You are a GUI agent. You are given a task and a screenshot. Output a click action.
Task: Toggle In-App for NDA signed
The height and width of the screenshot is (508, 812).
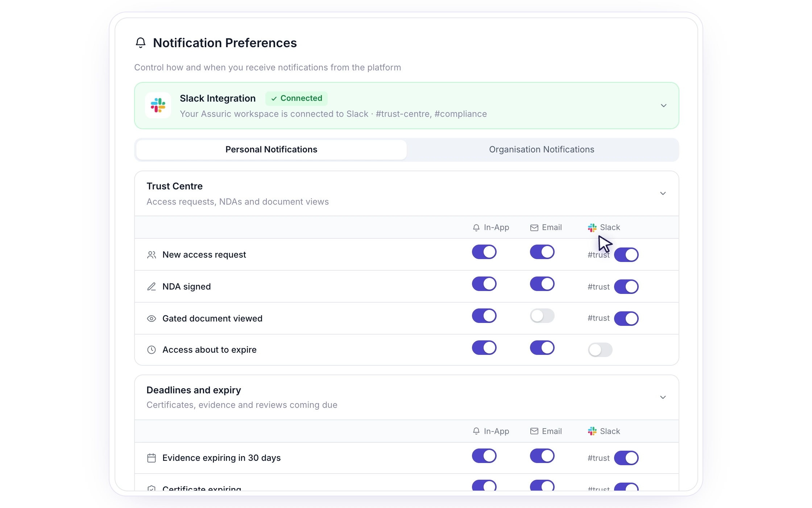point(484,284)
